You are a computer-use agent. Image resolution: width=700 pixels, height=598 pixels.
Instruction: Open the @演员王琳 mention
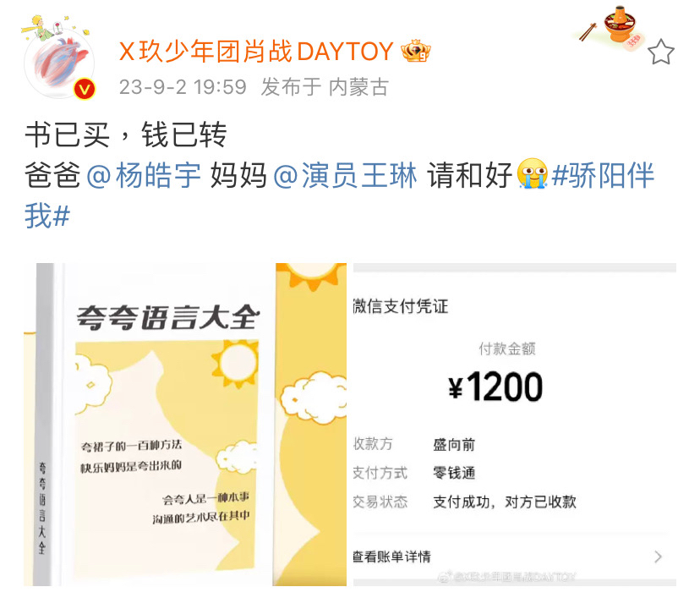coord(345,174)
